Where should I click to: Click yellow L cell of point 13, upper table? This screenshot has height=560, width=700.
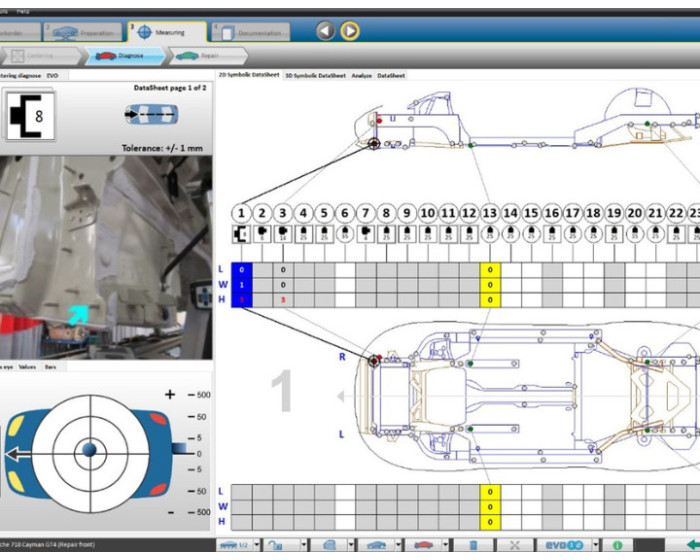click(490, 270)
